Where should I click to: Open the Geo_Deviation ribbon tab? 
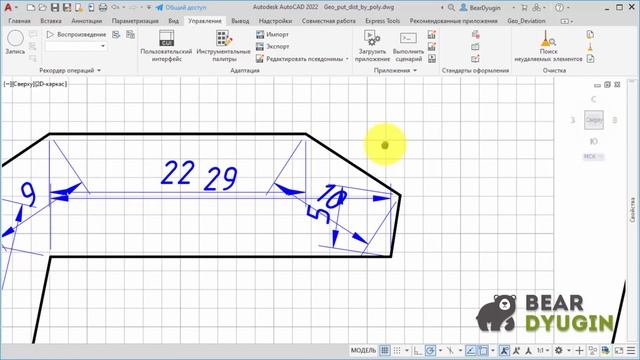pos(527,21)
